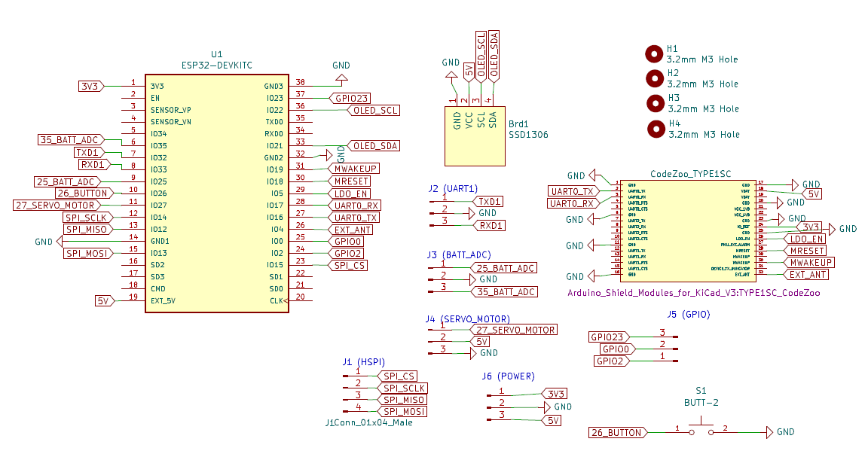
Task: Click the S1 BUTT-2 push button switch symbol
Action: pos(701,429)
